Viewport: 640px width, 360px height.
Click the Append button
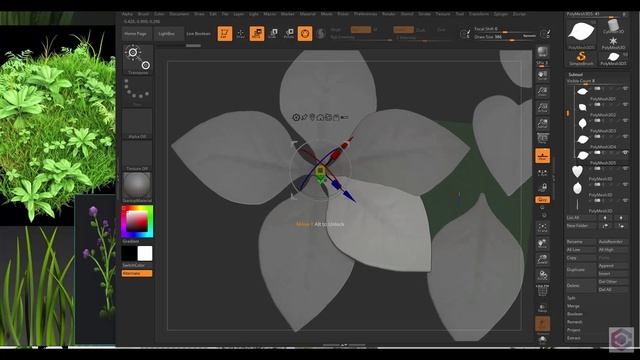tap(613, 266)
